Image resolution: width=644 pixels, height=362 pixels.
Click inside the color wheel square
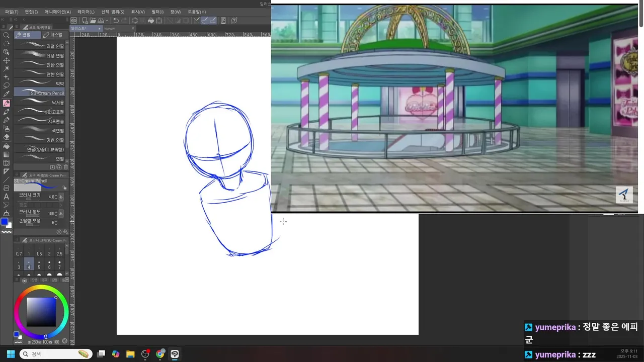pyautogui.click(x=41, y=312)
